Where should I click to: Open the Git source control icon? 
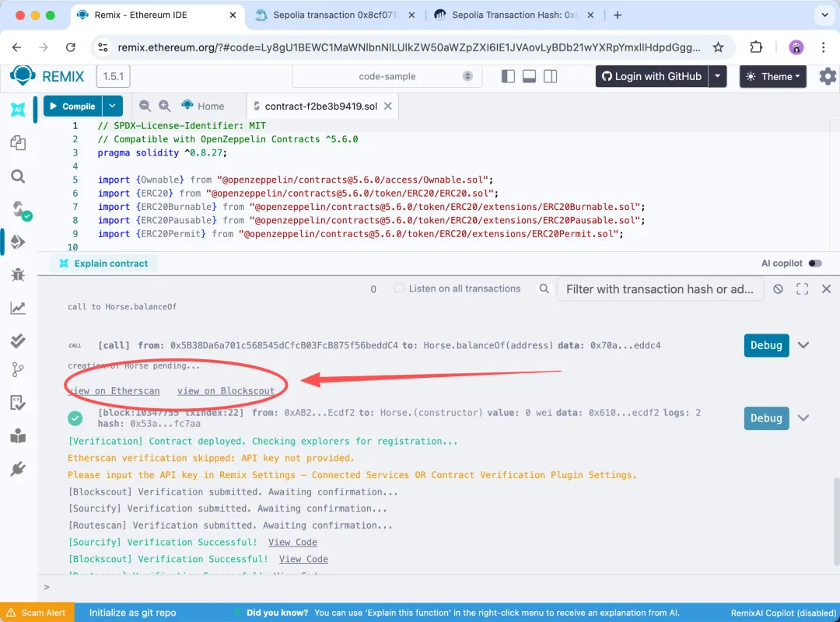point(18,369)
